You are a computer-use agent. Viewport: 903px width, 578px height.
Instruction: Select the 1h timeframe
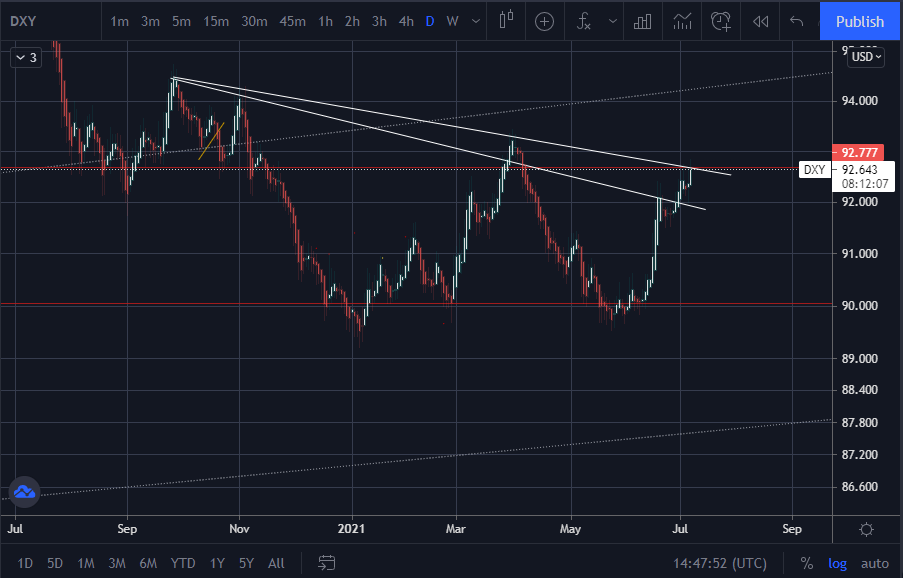coord(325,21)
